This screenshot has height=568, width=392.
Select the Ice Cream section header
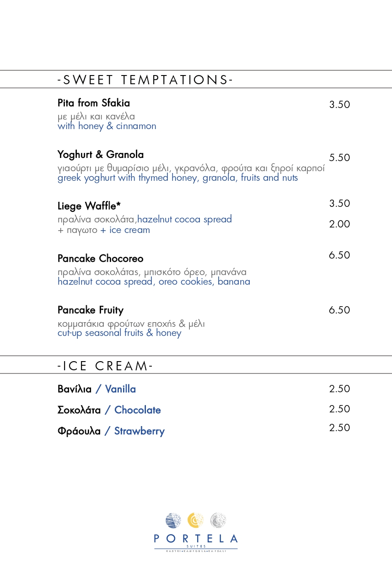point(105,366)
